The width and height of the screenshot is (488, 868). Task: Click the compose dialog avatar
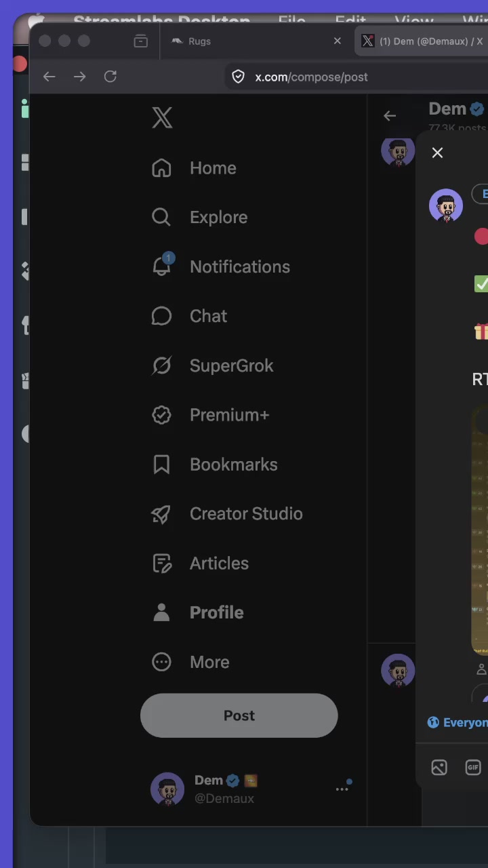[446, 205]
